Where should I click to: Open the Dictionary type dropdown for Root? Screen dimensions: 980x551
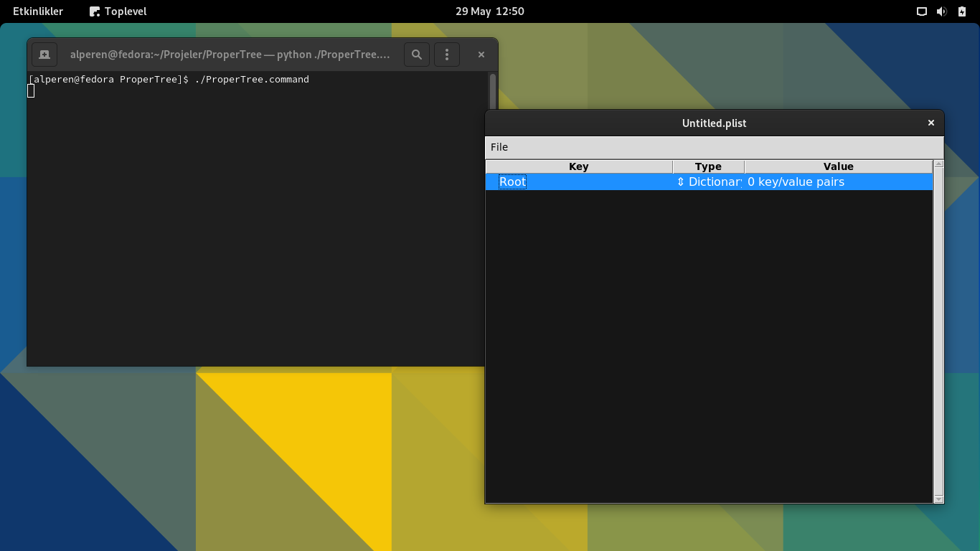click(709, 182)
